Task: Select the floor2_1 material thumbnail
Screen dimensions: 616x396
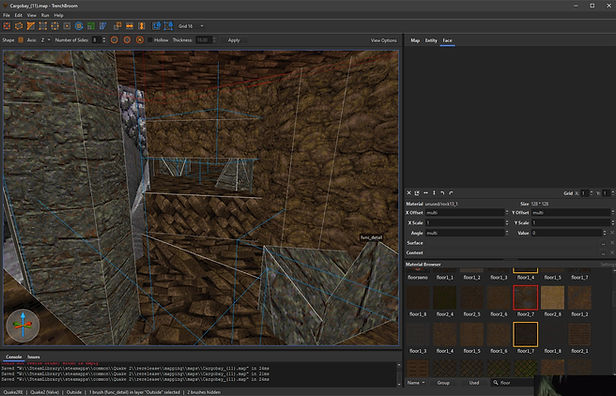Action: 579,334
